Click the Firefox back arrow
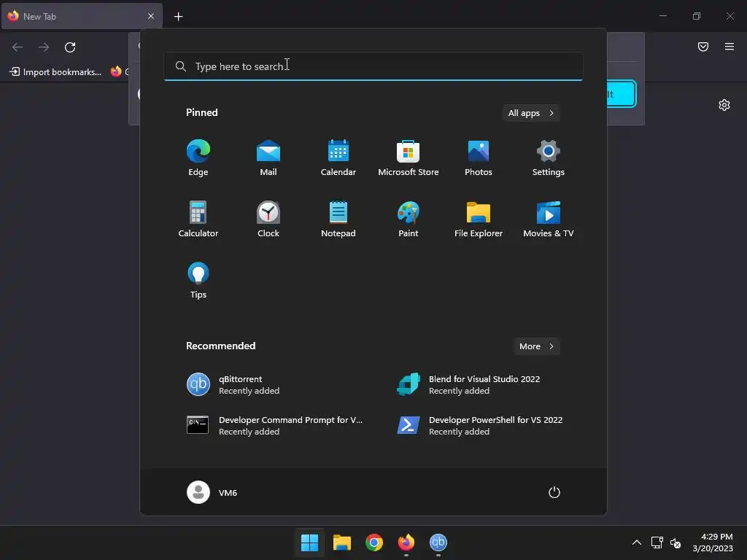Viewport: 747px width, 560px height. tap(18, 47)
